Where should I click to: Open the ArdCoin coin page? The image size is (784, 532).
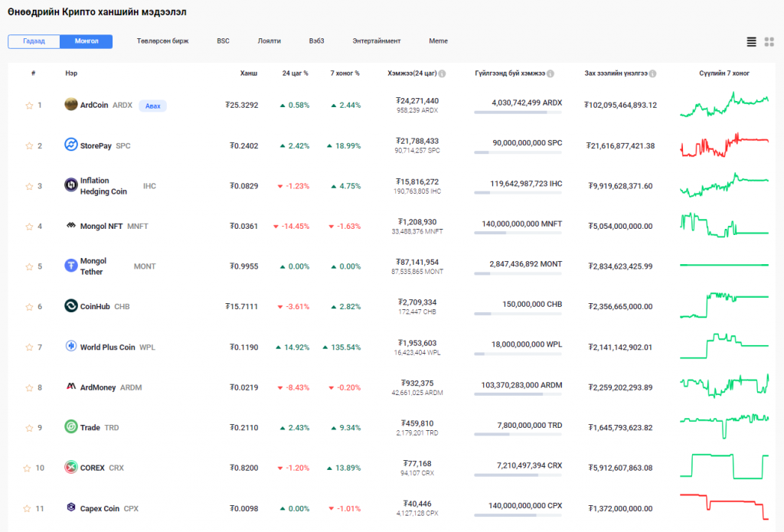tap(94, 105)
